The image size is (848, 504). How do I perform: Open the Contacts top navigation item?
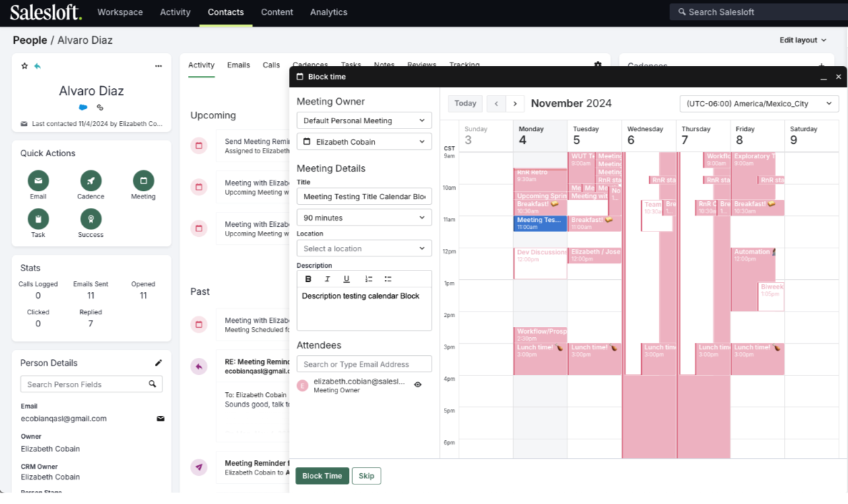click(226, 12)
